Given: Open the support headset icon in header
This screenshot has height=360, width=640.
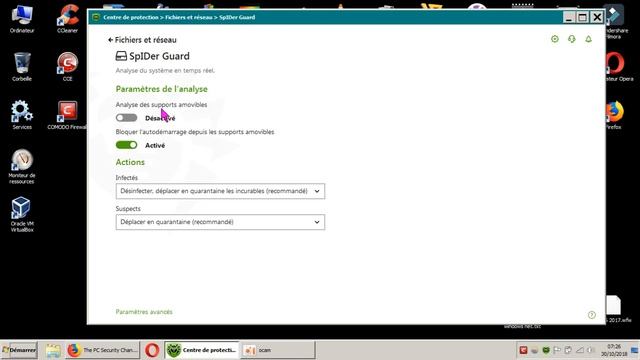Looking at the screenshot, I should (x=571, y=39).
